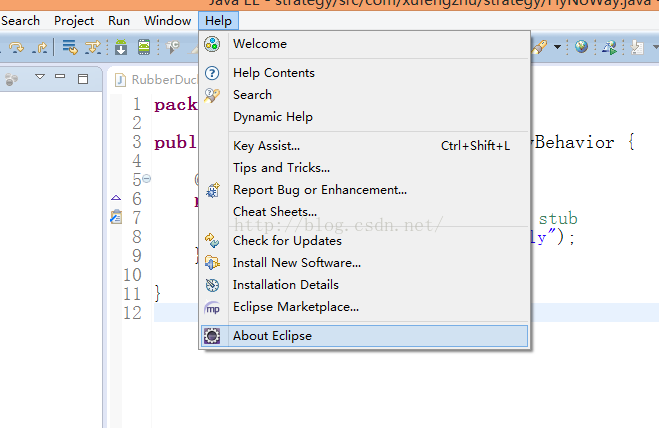Select Key Assist... in Help menu
This screenshot has height=428, width=659.
(364, 145)
